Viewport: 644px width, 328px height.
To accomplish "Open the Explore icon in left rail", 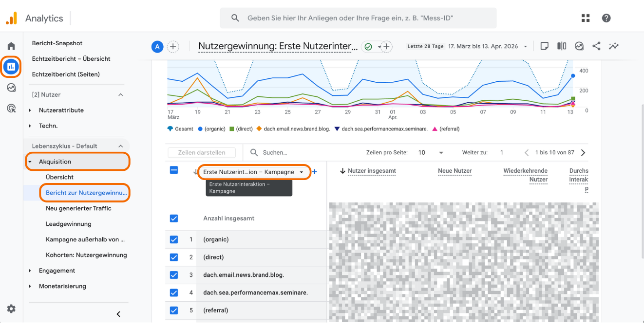I will [11, 88].
